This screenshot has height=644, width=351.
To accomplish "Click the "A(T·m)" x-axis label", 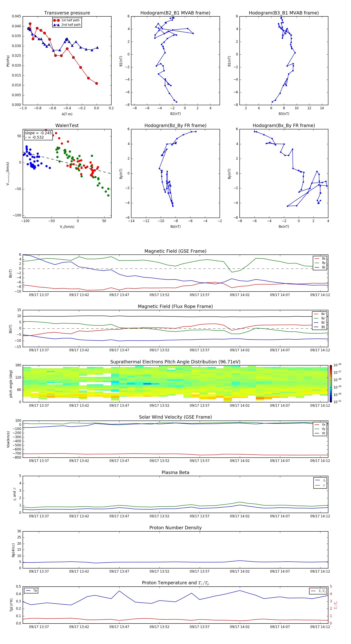I will coord(67,114).
